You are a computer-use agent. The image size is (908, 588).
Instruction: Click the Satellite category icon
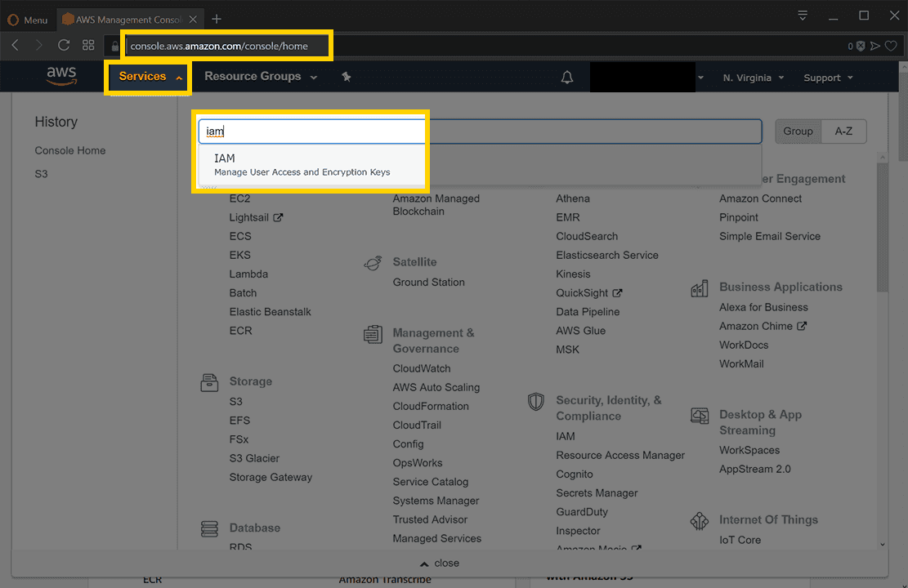[x=373, y=263]
